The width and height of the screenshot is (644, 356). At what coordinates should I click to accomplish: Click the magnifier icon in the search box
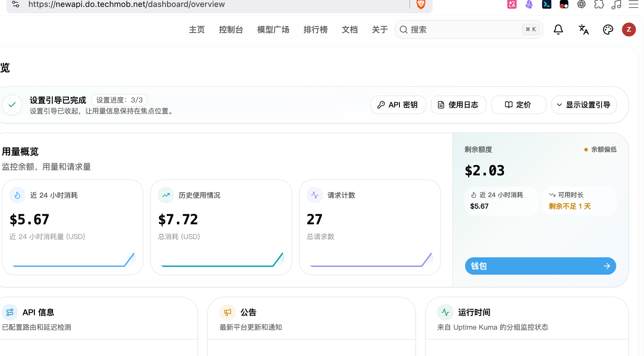point(403,30)
